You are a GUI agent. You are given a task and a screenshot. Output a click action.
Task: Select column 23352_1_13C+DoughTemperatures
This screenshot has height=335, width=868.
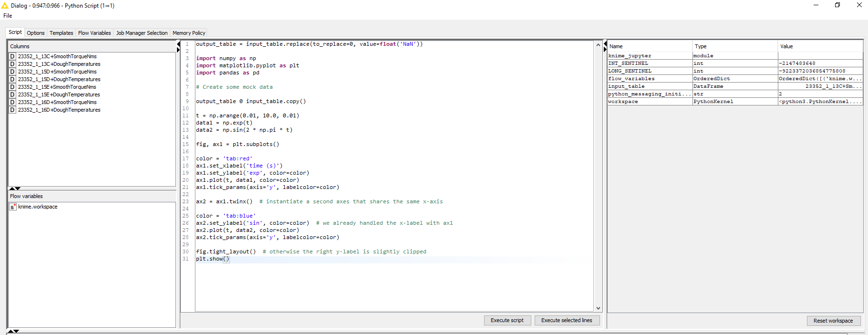(x=59, y=64)
